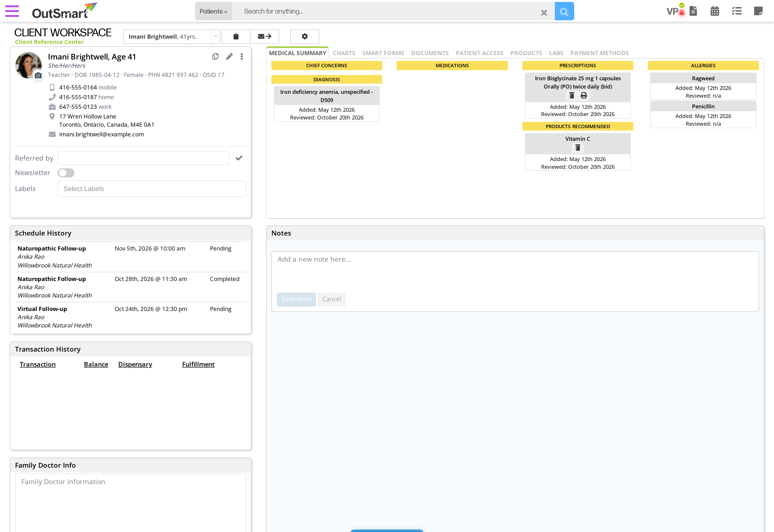Screen dimensions: 774x532
Task: Click the Cancel note button
Action: pyautogui.click(x=331, y=299)
